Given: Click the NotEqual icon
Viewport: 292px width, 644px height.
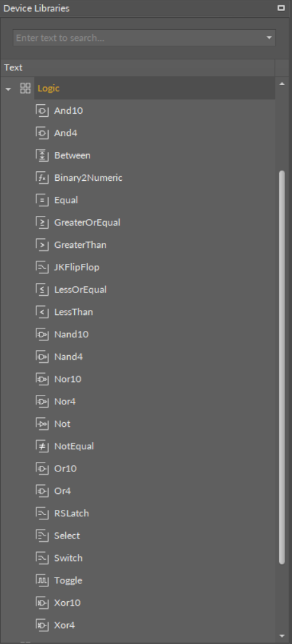Looking at the screenshot, I should tap(42, 446).
